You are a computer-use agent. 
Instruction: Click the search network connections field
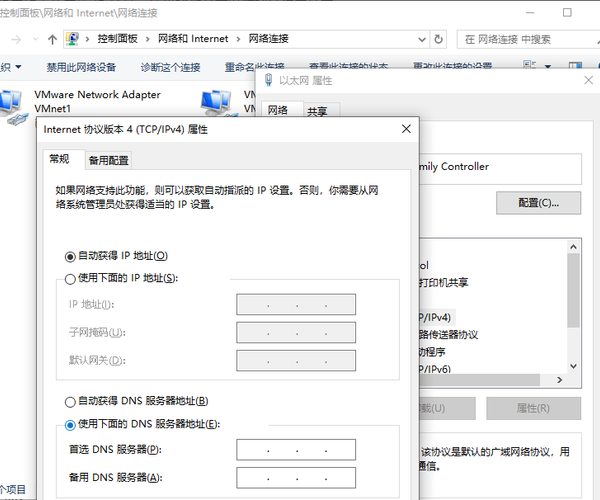click(x=528, y=39)
